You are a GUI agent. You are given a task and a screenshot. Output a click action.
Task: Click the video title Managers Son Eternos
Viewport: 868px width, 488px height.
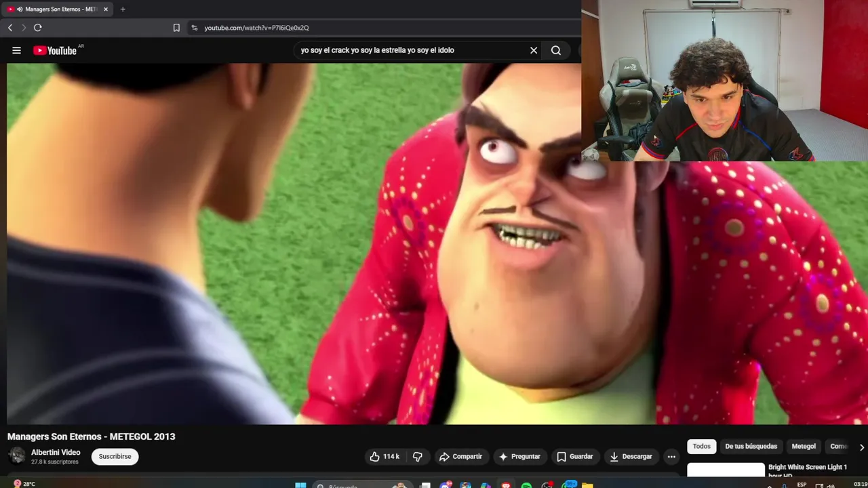pos(92,436)
